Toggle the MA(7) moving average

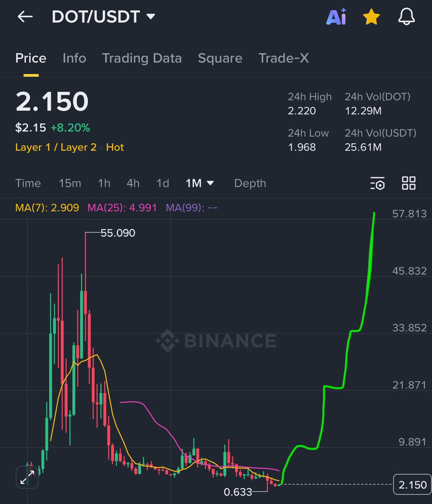[x=47, y=207]
